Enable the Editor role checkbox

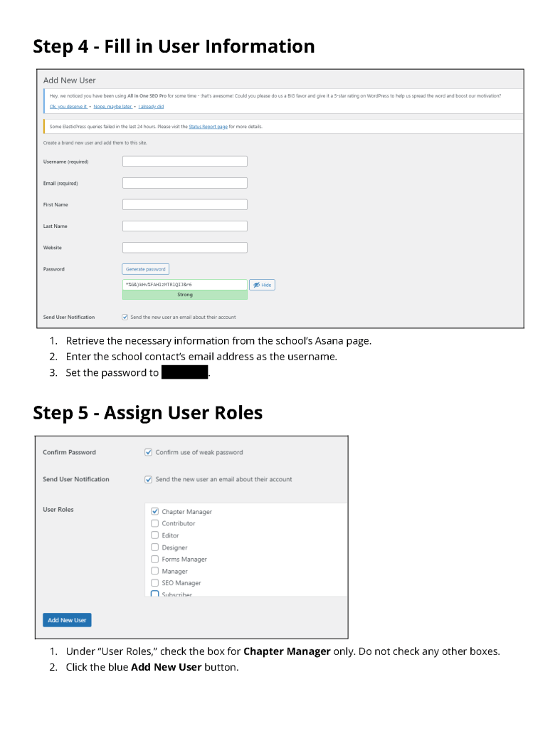point(154,535)
